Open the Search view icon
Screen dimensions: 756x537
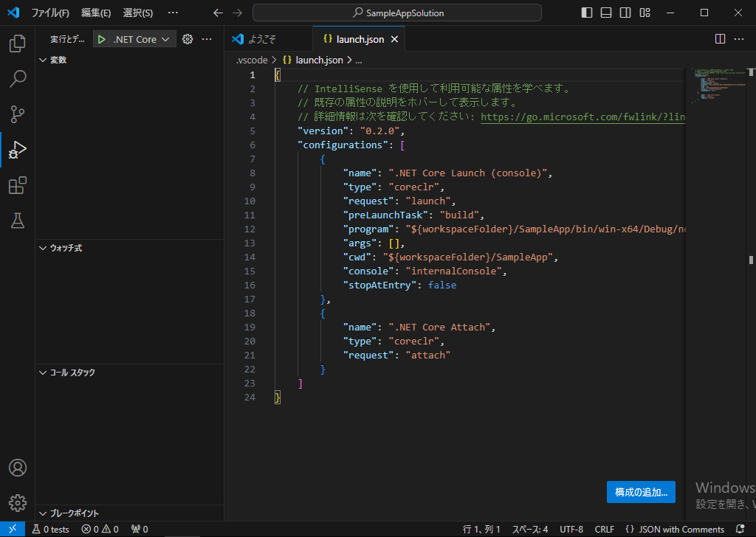pyautogui.click(x=17, y=79)
